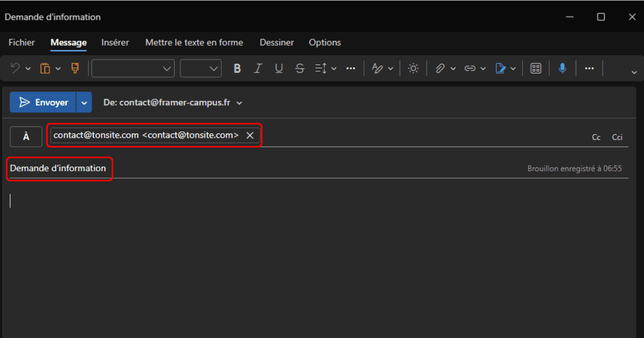Switch to the Insérer ribbon tab
The width and height of the screenshot is (644, 338).
[115, 42]
